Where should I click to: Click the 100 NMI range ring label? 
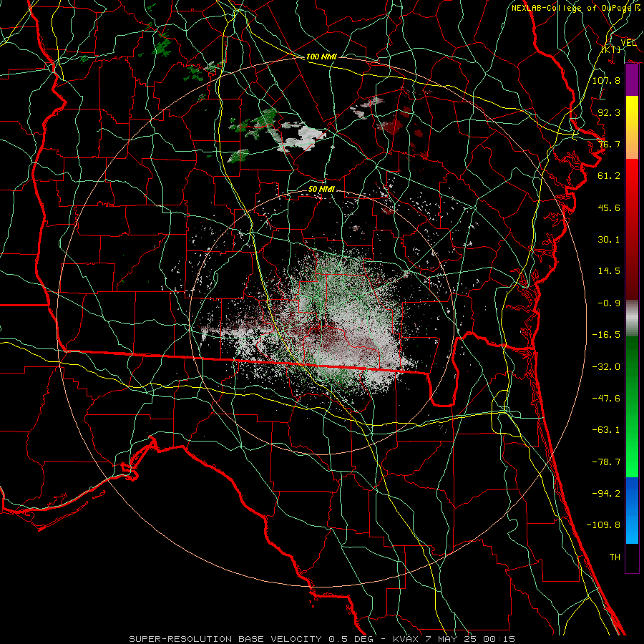coord(321,57)
